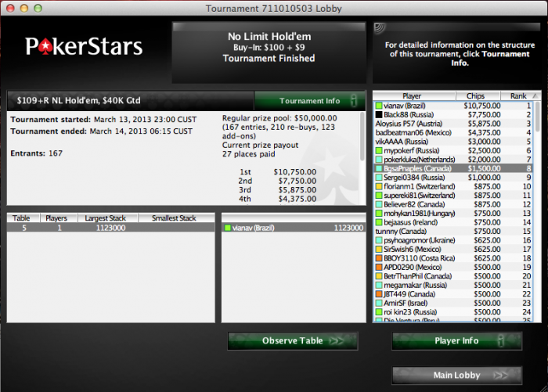Viewport: 548px width, 392px height.
Task: Click the arrows icon on Observe Table button
Action: point(337,341)
